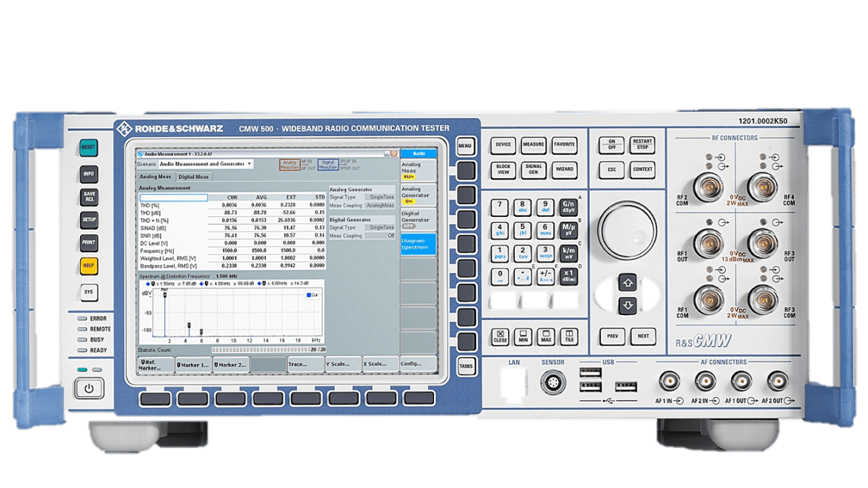The height and width of the screenshot is (488, 868).
Task: Push the WIZARD key
Action: click(x=564, y=169)
